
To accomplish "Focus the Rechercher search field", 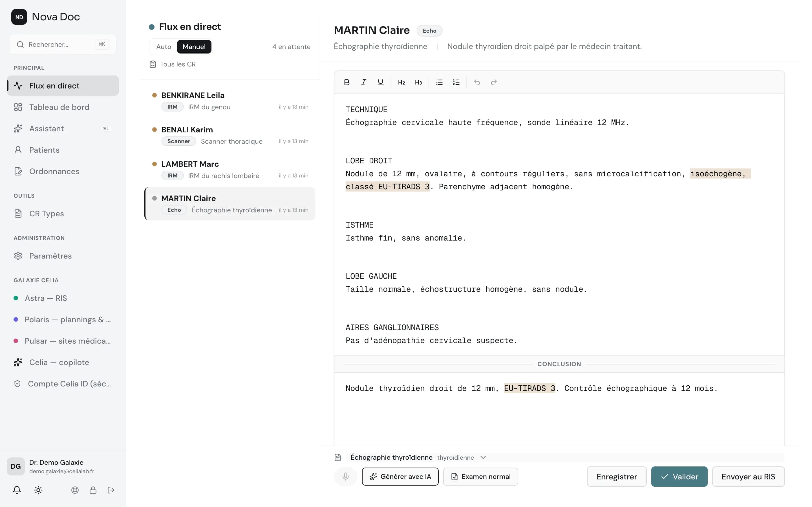I will 63,44.
